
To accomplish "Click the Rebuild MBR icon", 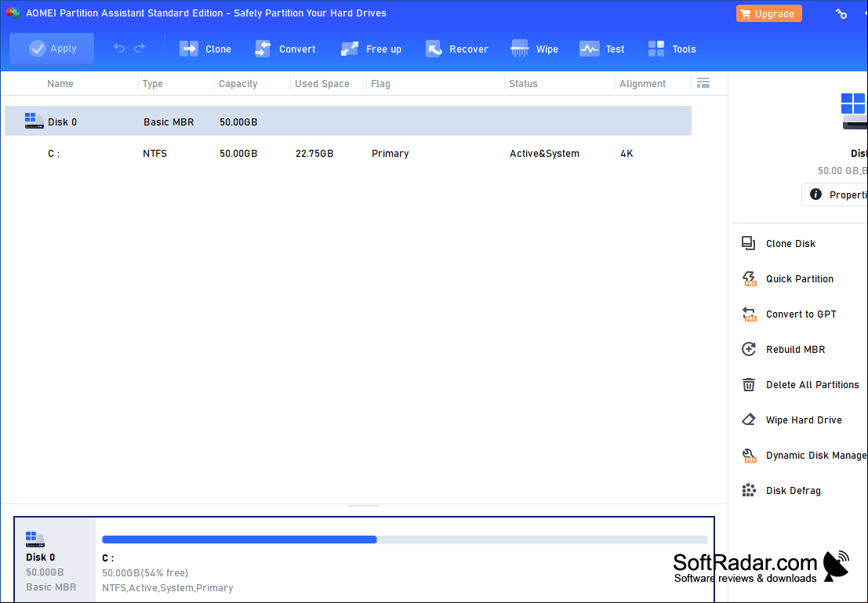I will click(749, 349).
